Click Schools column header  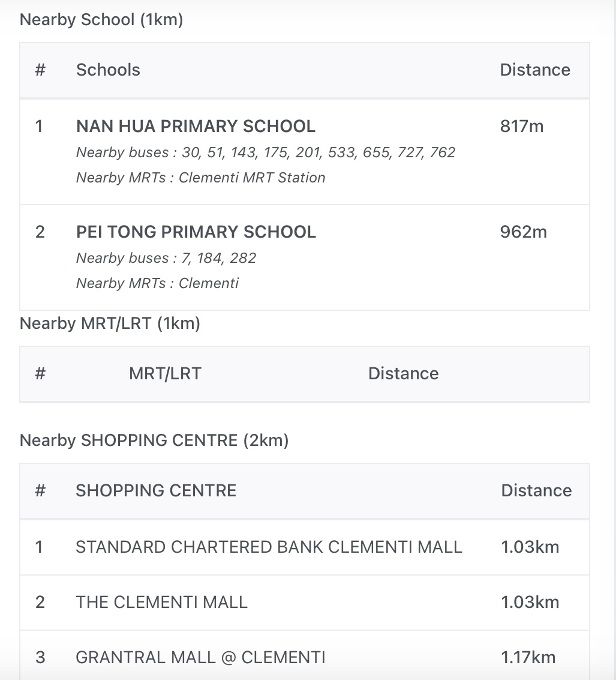pyautogui.click(x=108, y=70)
